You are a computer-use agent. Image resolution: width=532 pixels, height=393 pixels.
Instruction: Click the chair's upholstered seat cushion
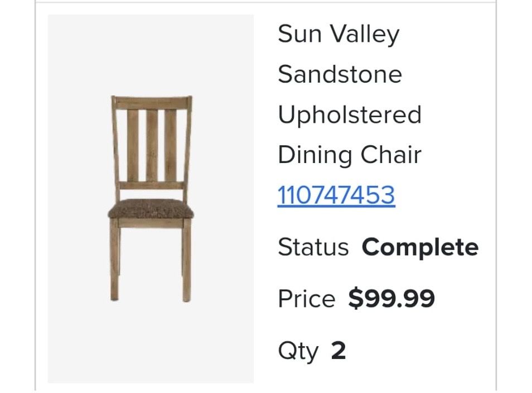[x=151, y=209]
